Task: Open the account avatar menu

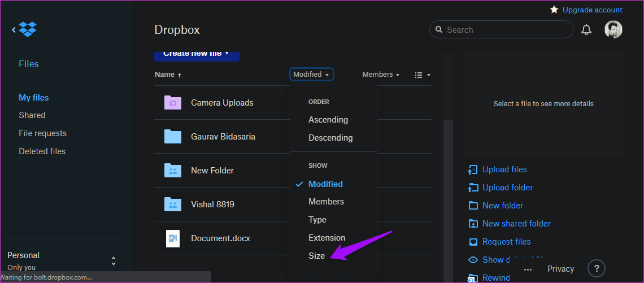Action: tap(613, 29)
